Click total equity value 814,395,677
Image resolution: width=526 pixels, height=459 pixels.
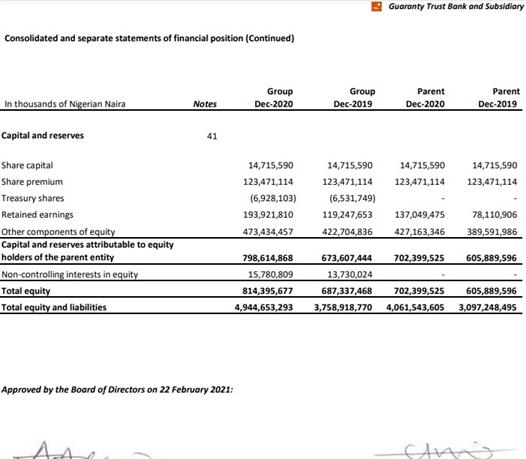point(268,291)
